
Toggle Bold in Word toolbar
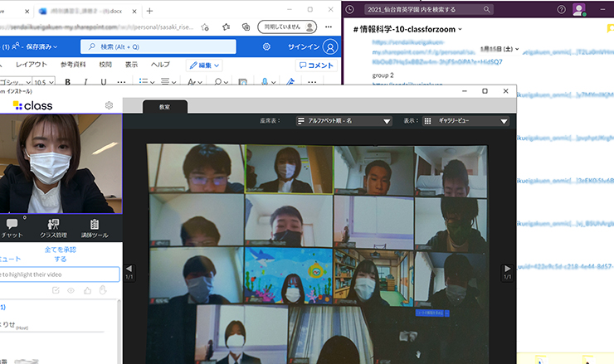click(68, 82)
